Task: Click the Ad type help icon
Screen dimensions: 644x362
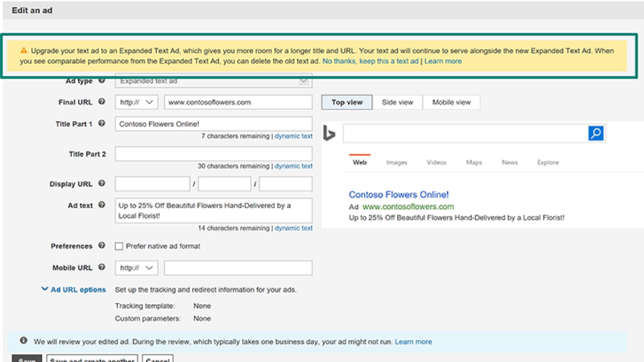Action: [102, 80]
